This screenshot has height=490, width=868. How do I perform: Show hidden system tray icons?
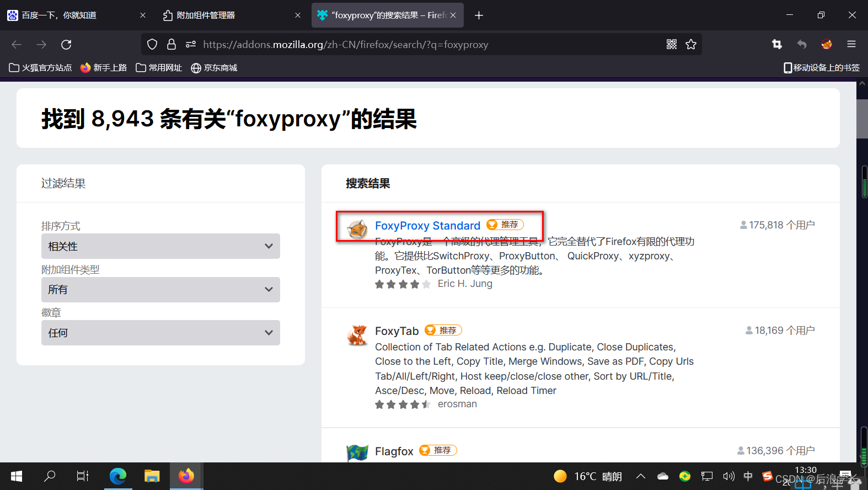(641, 476)
